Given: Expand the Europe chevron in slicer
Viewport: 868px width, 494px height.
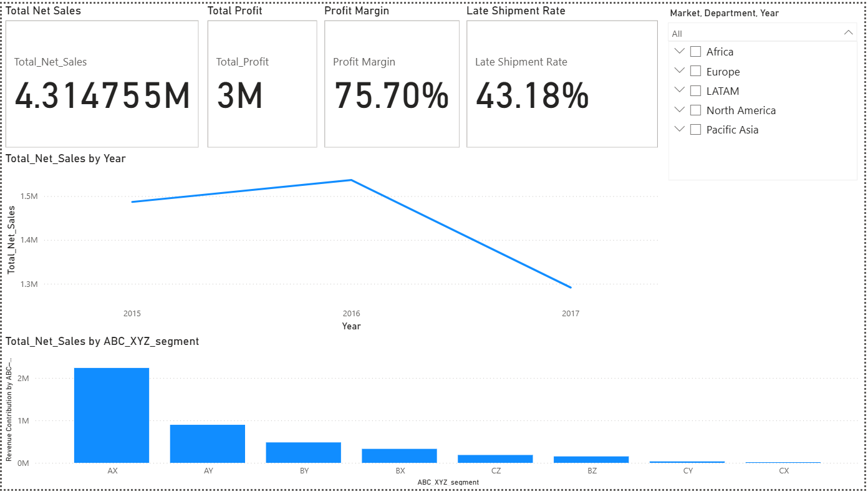Looking at the screenshot, I should (680, 70).
